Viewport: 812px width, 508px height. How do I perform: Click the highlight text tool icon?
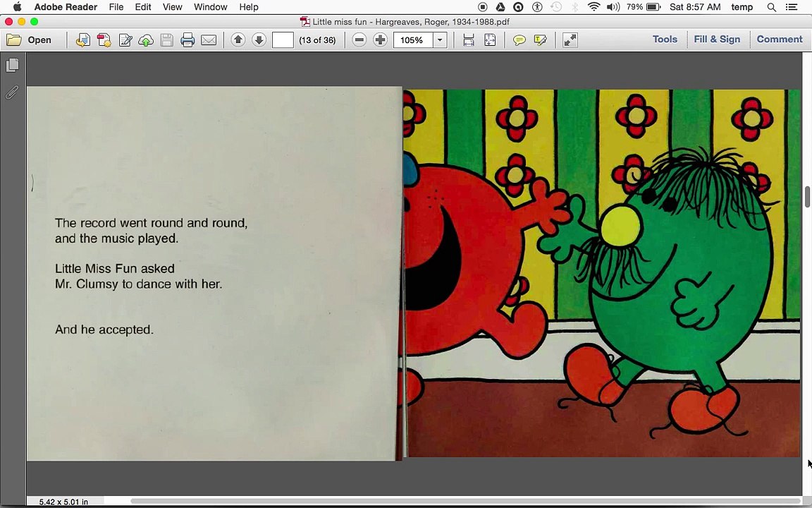pyautogui.click(x=540, y=40)
